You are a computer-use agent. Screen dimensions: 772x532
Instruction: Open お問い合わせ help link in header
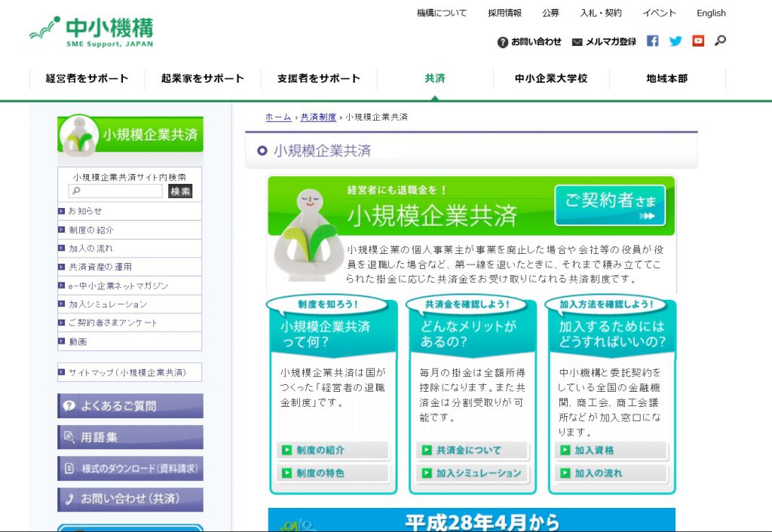coord(529,42)
